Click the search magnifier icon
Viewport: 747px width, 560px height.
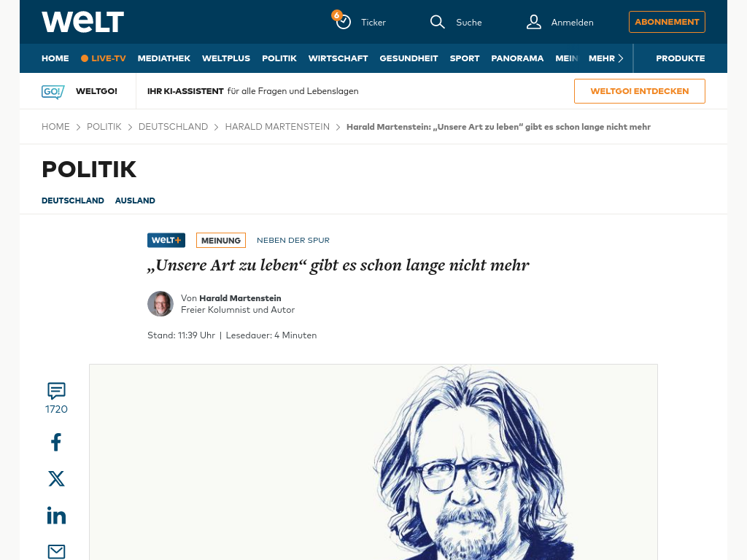(x=437, y=22)
